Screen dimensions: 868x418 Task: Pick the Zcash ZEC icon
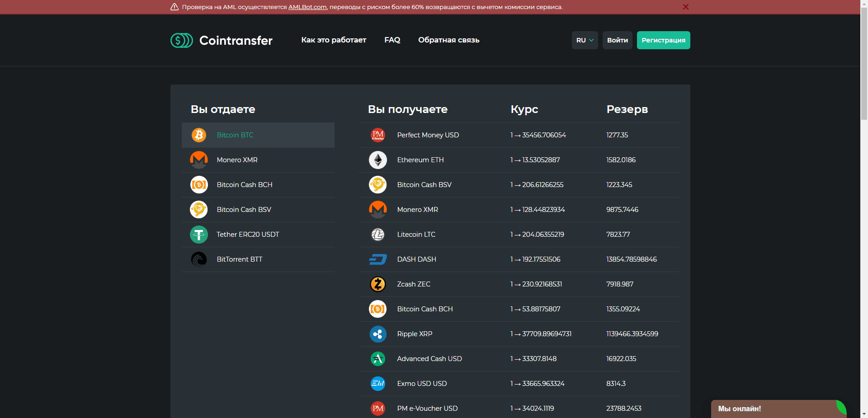coord(378,284)
